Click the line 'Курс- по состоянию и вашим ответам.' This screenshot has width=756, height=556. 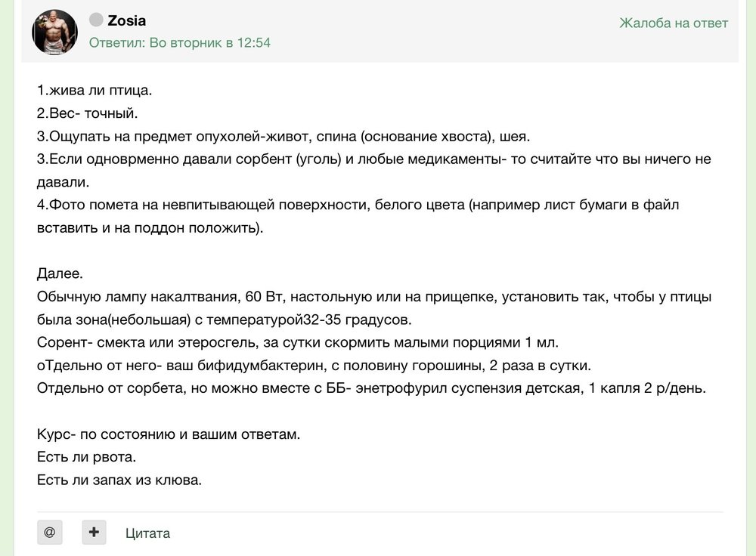click(x=169, y=434)
